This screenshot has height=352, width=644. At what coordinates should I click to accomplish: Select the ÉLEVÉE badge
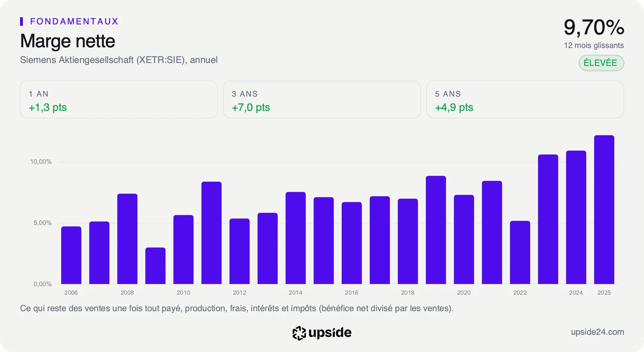point(601,63)
